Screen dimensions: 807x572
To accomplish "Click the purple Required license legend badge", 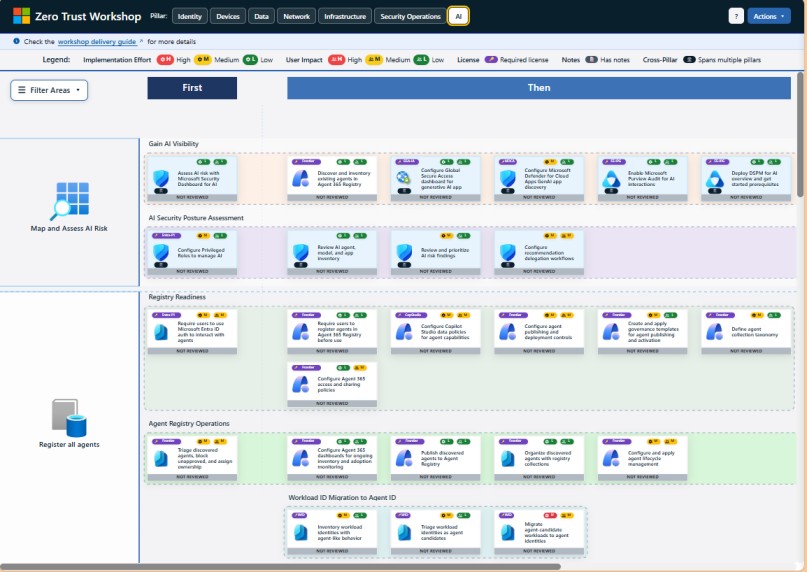I will tap(491, 60).
